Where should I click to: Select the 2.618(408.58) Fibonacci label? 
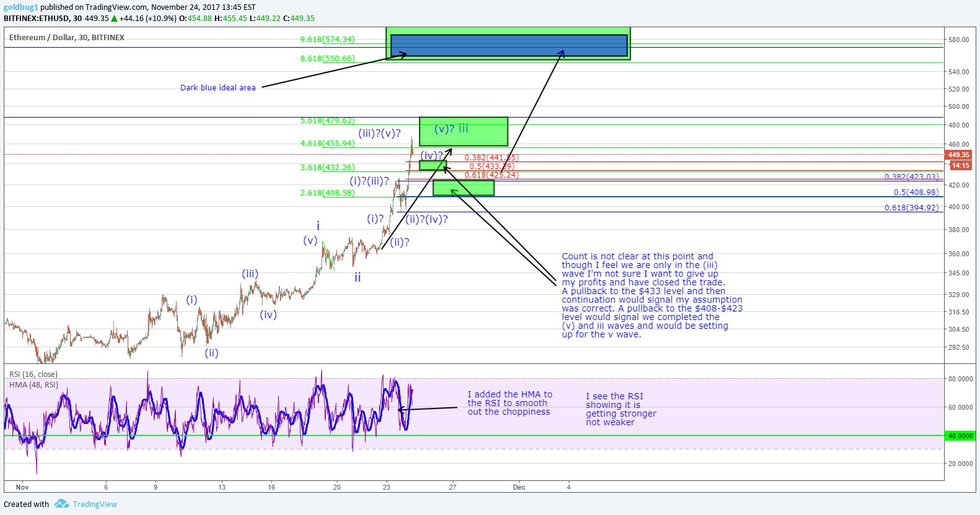pyautogui.click(x=328, y=193)
